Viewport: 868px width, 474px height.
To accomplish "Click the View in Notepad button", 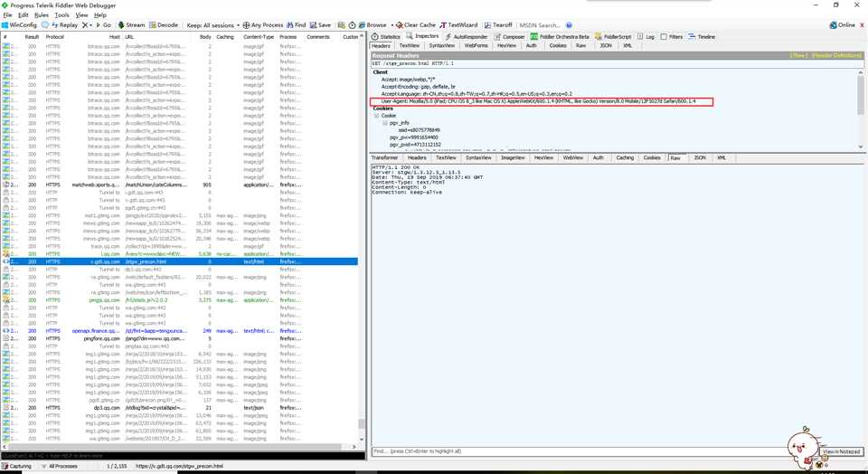I will pos(841,451).
